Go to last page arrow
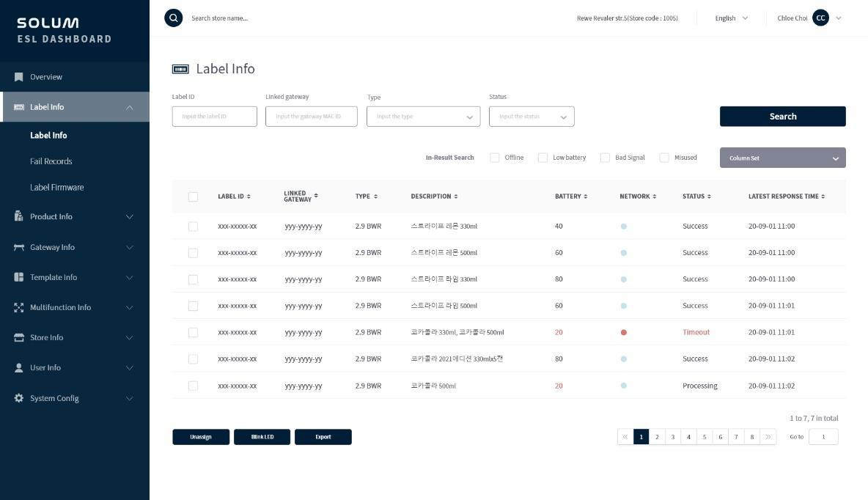Screen dimensions: 868x500 coord(768,437)
